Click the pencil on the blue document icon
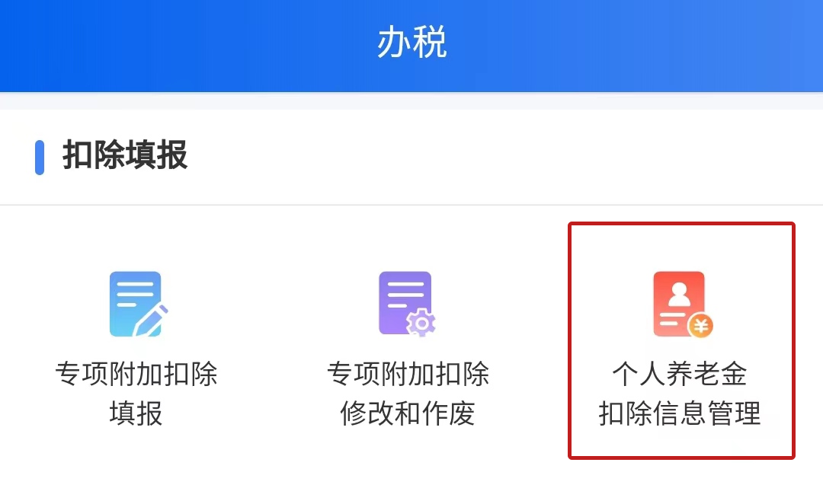This screenshot has width=823, height=504. (151, 320)
